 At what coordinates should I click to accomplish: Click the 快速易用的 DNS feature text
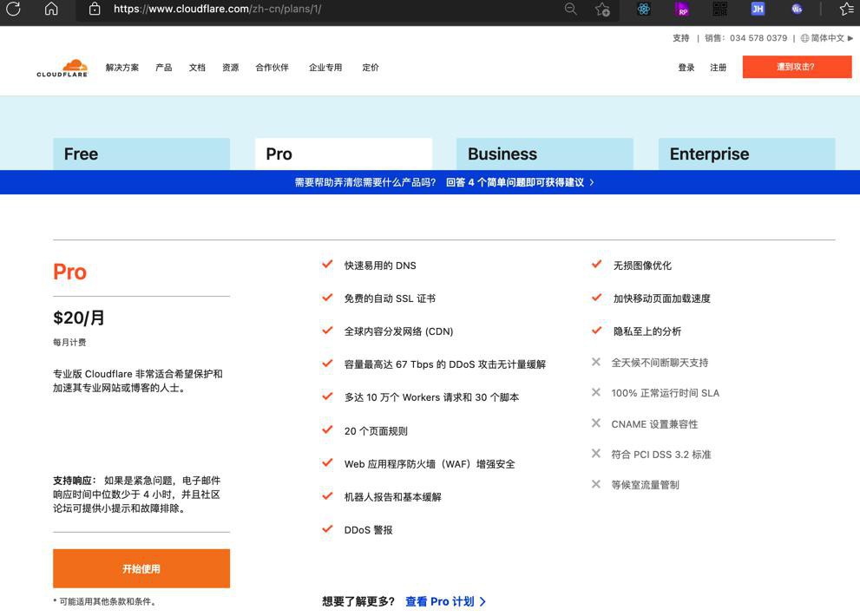point(380,265)
